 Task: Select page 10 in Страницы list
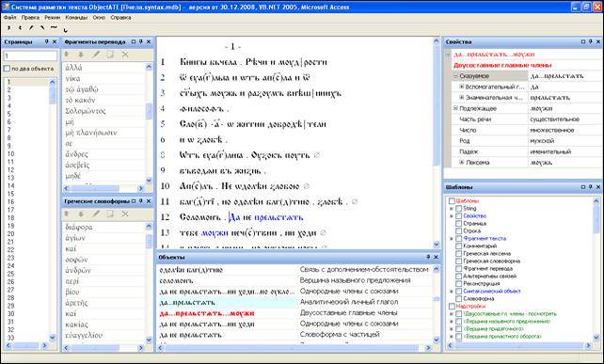[x=10, y=154]
